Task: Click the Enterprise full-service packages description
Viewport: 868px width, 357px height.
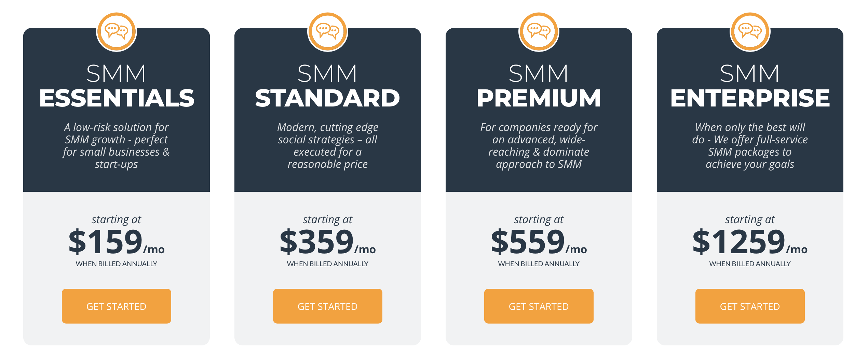Action: [x=750, y=146]
